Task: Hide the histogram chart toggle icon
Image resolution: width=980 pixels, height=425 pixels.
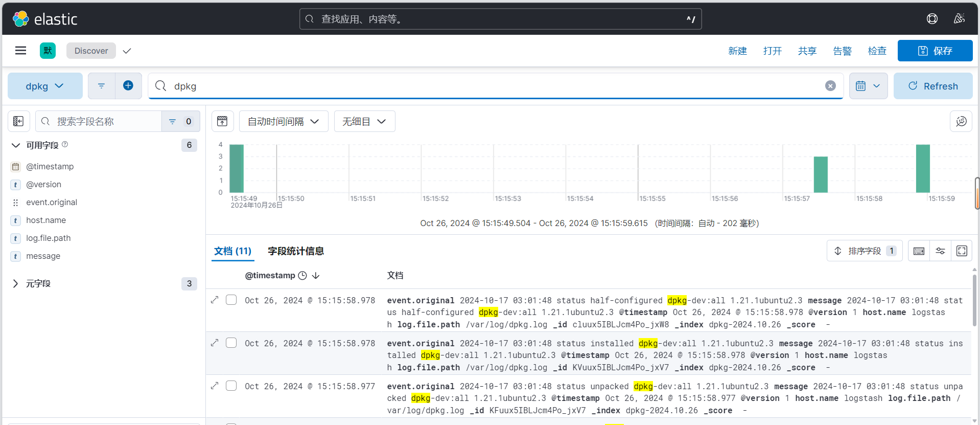Action: pos(222,121)
